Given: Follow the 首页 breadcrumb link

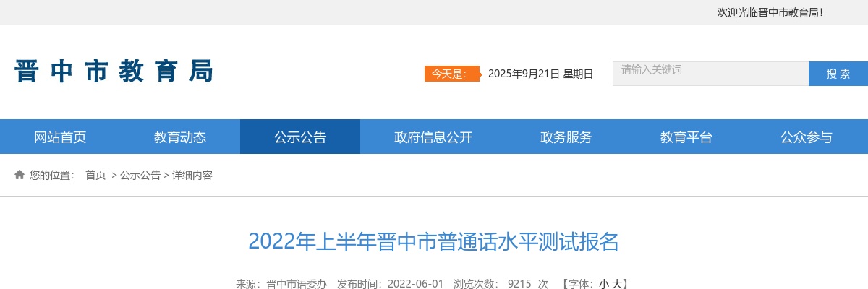Looking at the screenshot, I should click(95, 175).
